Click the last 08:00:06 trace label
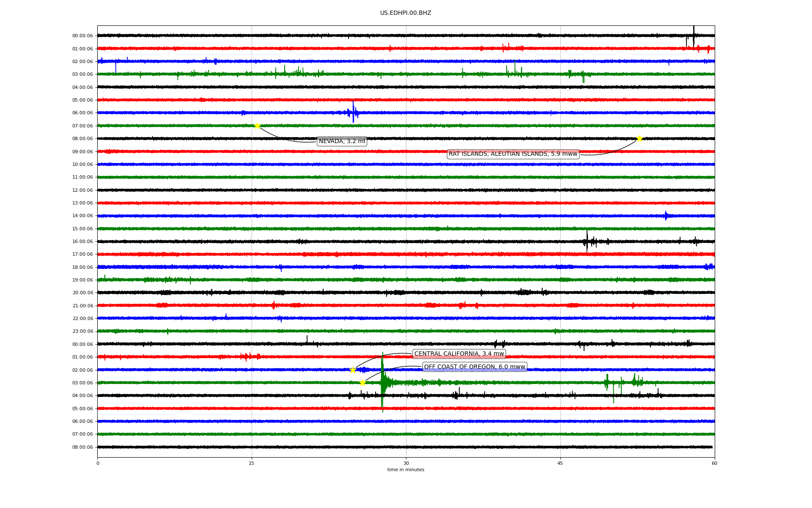 click(x=82, y=447)
